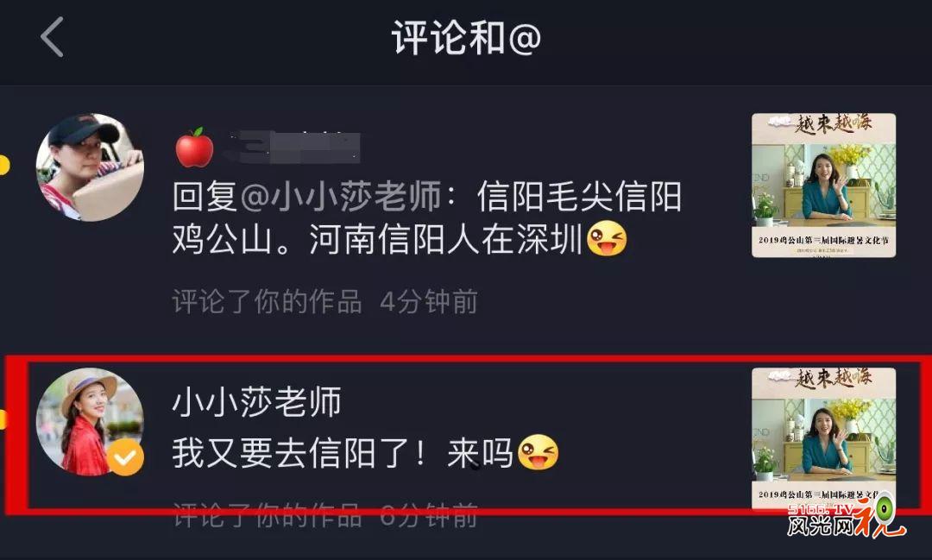The width and height of the screenshot is (932, 560).
Task: Click the 风光网 watermark logo
Action: (x=847, y=515)
